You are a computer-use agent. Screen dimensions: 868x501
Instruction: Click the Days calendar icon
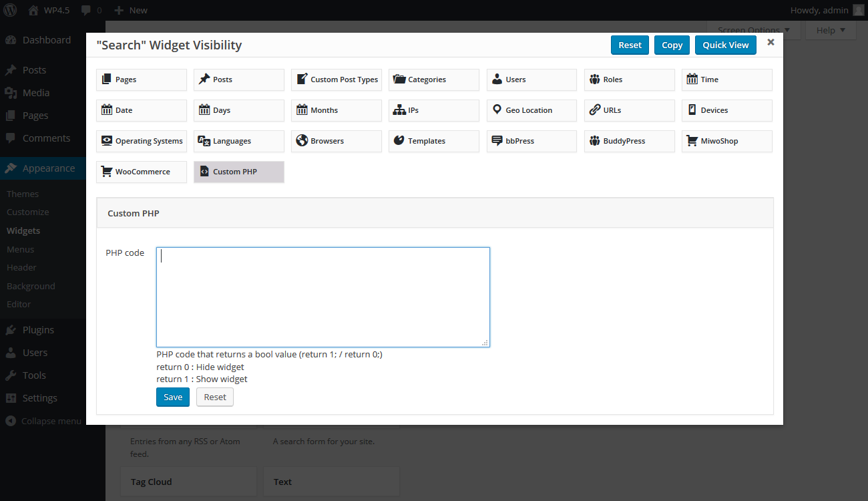point(204,110)
